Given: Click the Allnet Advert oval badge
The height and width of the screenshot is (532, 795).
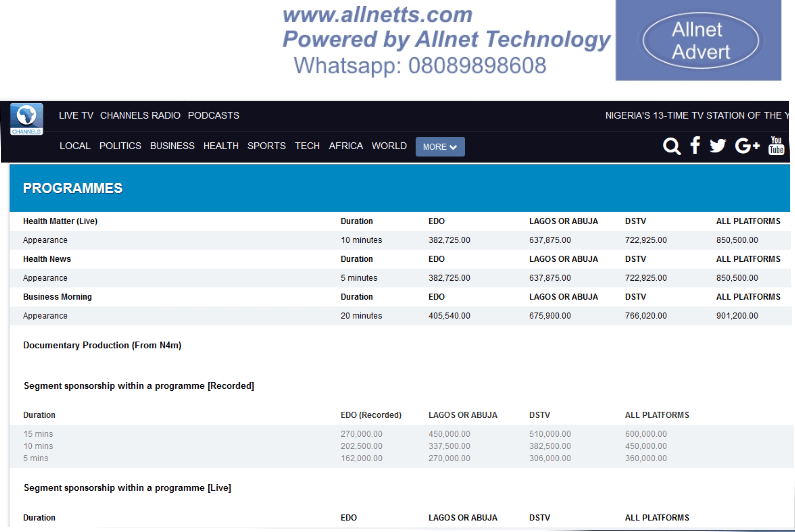Looking at the screenshot, I should click(700, 40).
